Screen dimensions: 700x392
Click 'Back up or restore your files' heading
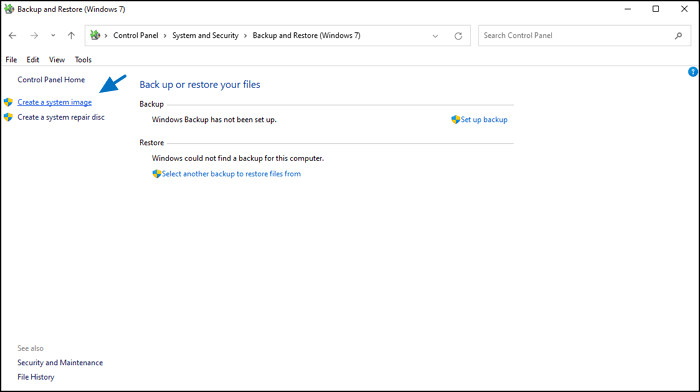pyautogui.click(x=200, y=84)
